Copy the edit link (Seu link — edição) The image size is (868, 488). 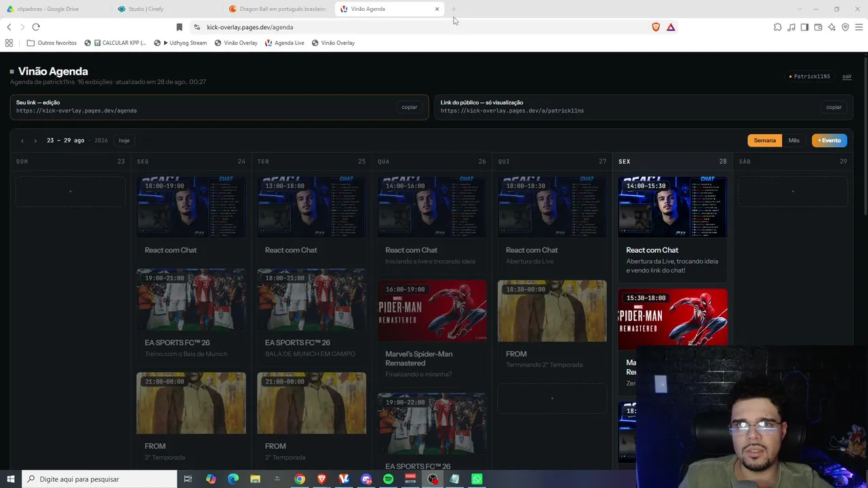(x=410, y=107)
